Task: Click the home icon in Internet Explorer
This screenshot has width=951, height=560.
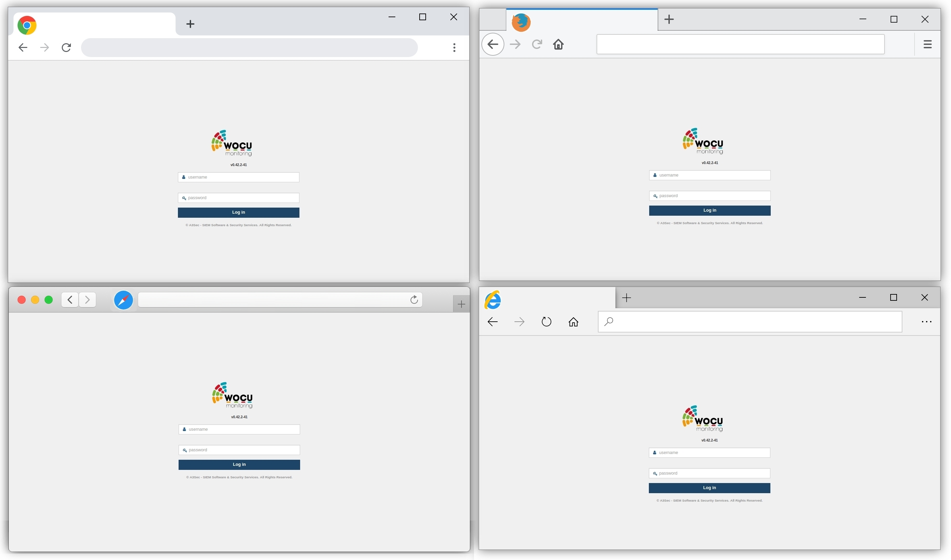Action: [573, 322]
